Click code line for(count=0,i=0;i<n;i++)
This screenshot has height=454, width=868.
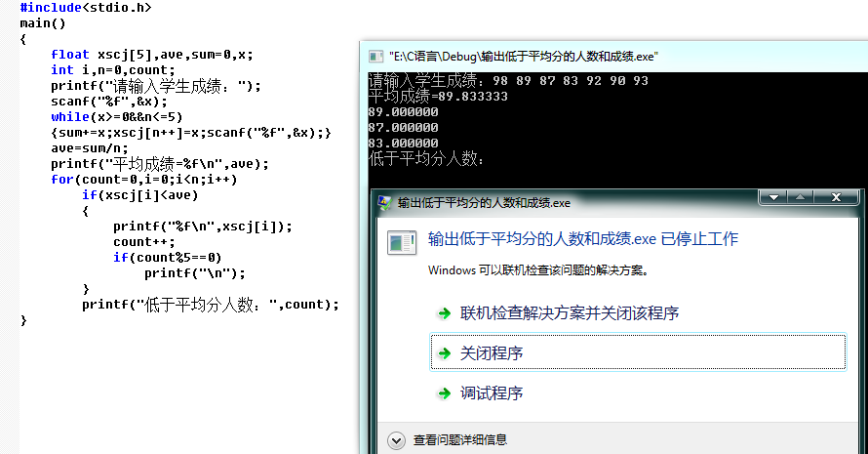click(x=144, y=179)
